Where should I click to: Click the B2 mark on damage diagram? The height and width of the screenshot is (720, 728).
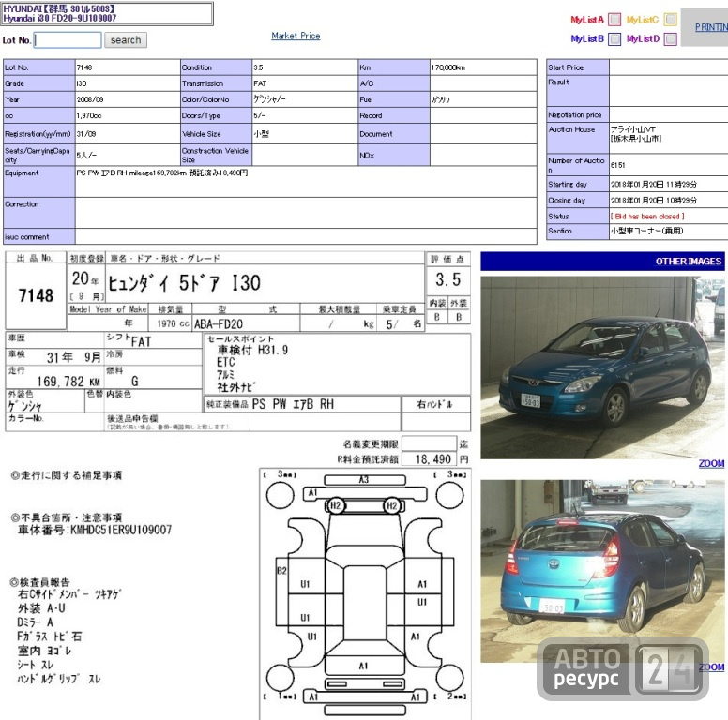tap(281, 571)
